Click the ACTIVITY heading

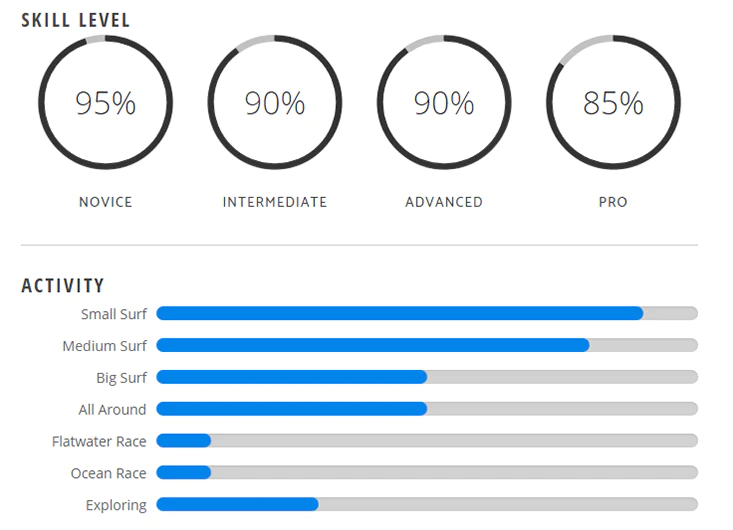(x=63, y=285)
